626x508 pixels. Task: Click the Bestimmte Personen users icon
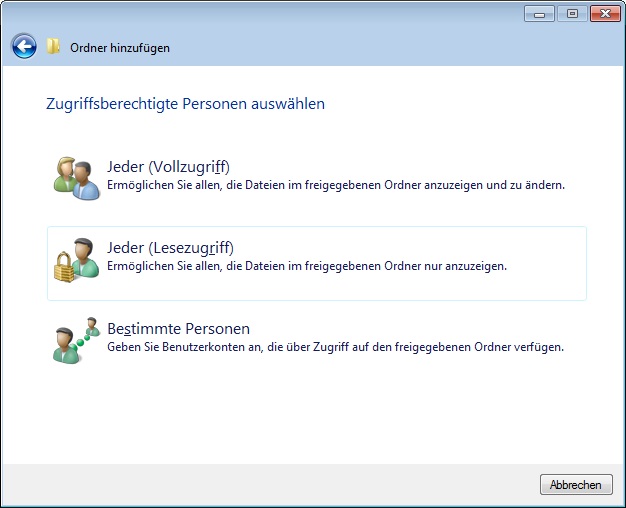tap(76, 340)
